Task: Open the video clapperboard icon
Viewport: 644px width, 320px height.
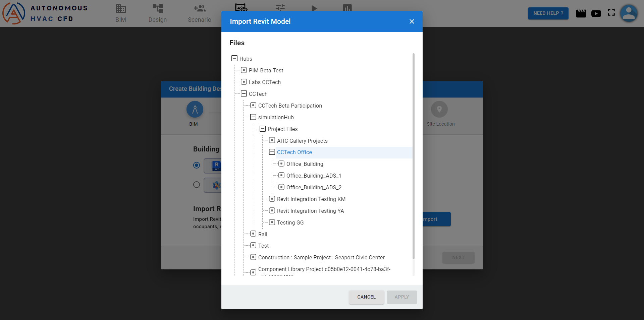Action: (x=581, y=13)
